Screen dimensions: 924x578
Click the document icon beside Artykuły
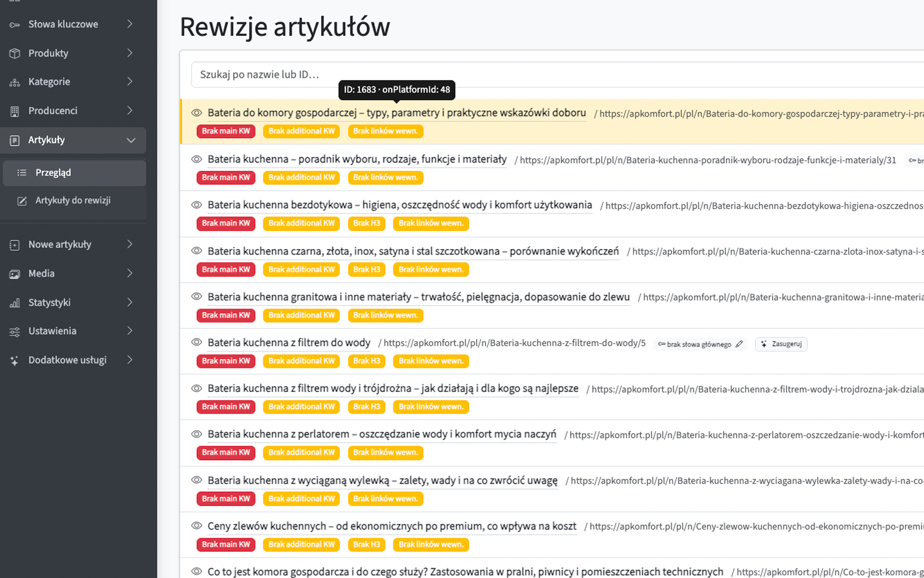(x=14, y=140)
